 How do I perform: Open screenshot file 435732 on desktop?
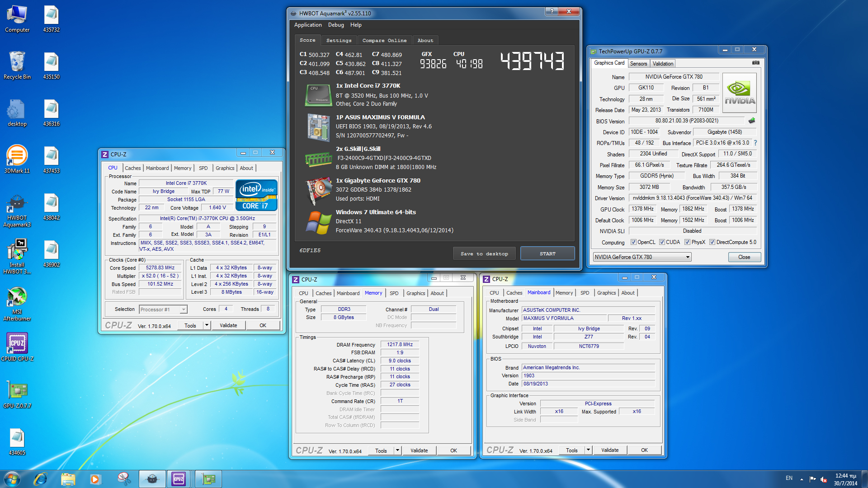tap(52, 19)
